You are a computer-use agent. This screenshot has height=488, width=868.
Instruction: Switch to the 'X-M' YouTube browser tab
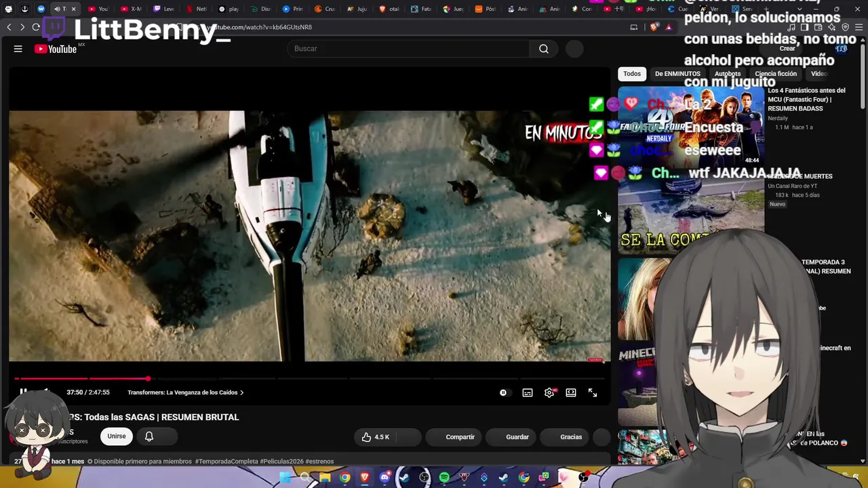(x=130, y=9)
